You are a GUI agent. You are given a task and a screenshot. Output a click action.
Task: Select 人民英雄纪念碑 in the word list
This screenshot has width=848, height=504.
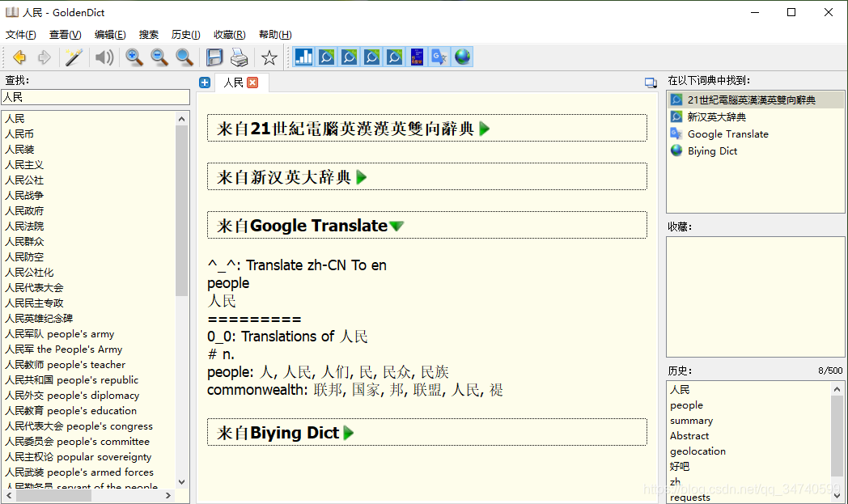tap(39, 319)
